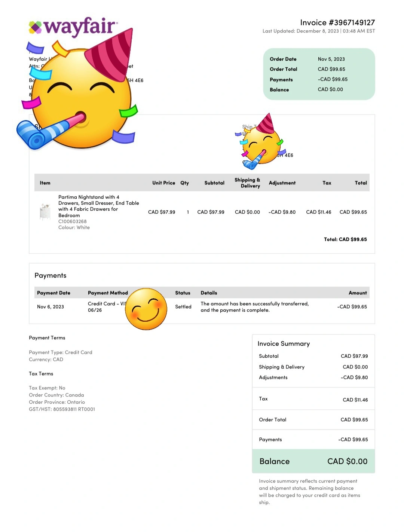Click the Payments row in Invoice Summary
The width and height of the screenshot is (404, 532).
click(x=313, y=440)
